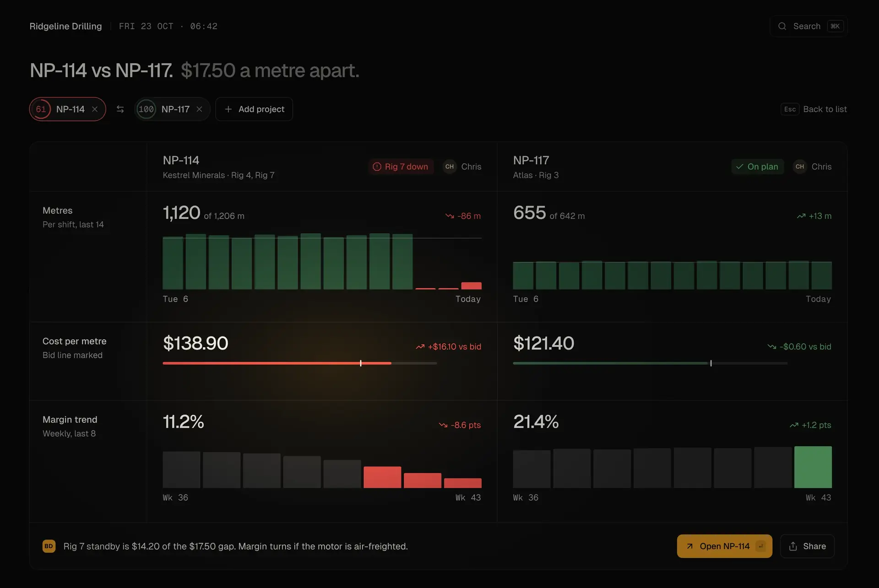The height and width of the screenshot is (588, 879).
Task: Click the -86 m downward trend indicator
Action: [x=463, y=216]
